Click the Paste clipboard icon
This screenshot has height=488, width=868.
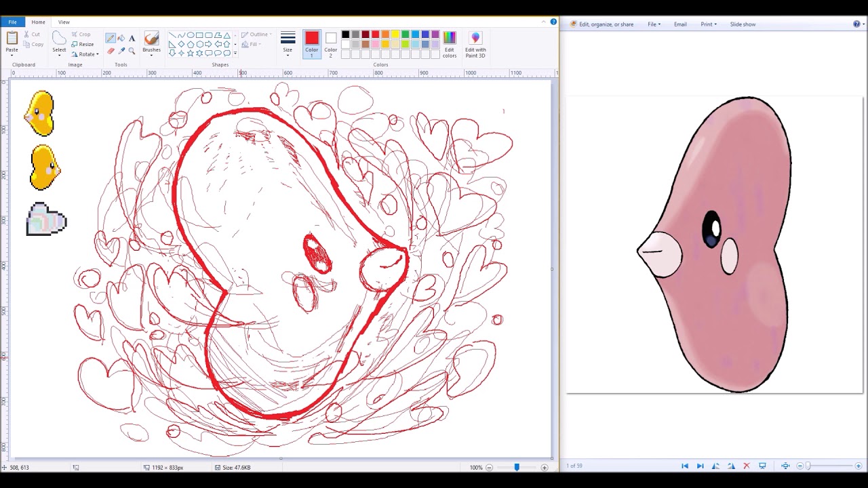click(x=12, y=37)
